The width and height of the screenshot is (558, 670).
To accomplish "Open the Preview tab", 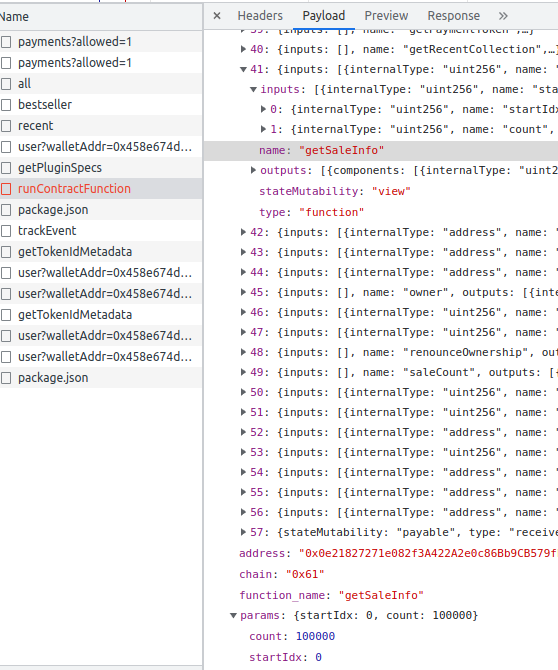I will point(386,16).
